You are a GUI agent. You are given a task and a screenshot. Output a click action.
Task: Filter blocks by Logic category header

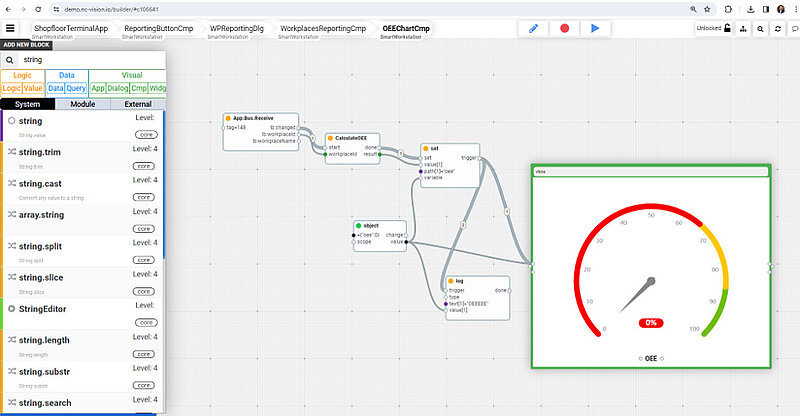coord(22,75)
